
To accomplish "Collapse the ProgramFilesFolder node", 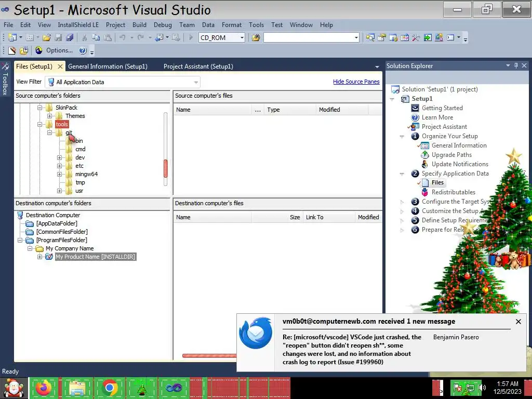I will [20, 240].
